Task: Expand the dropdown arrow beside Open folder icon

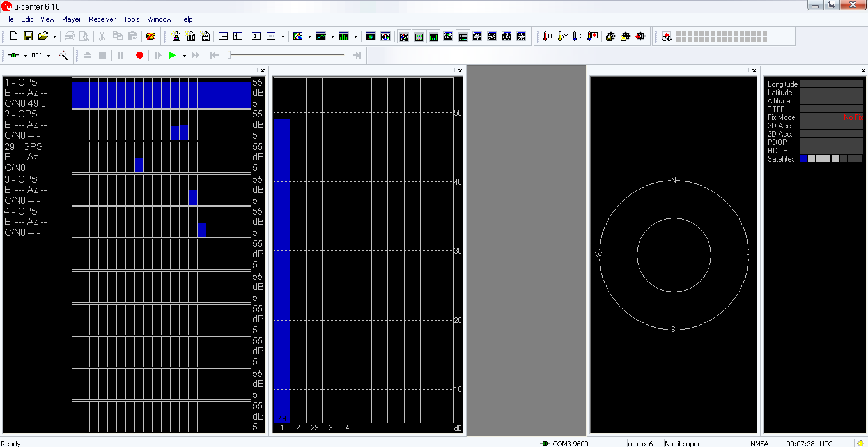Action: coord(54,37)
